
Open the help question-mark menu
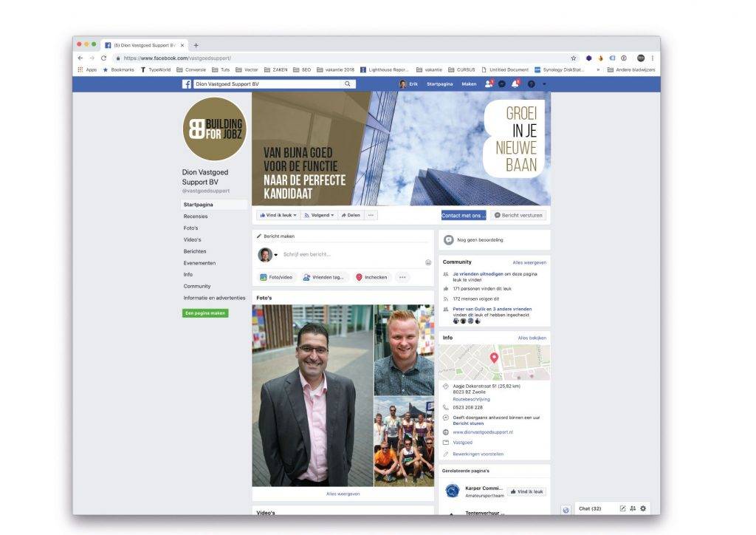532,84
